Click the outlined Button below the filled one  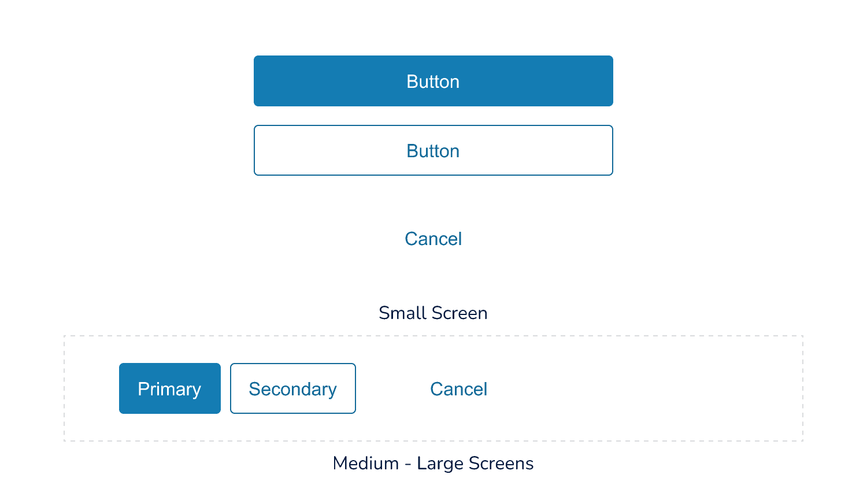click(x=433, y=150)
